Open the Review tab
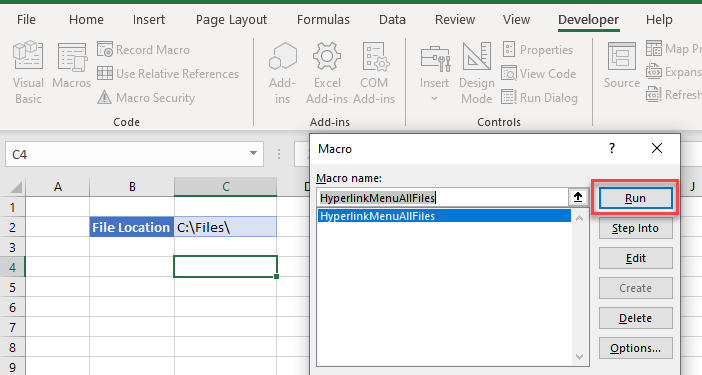 coord(455,20)
